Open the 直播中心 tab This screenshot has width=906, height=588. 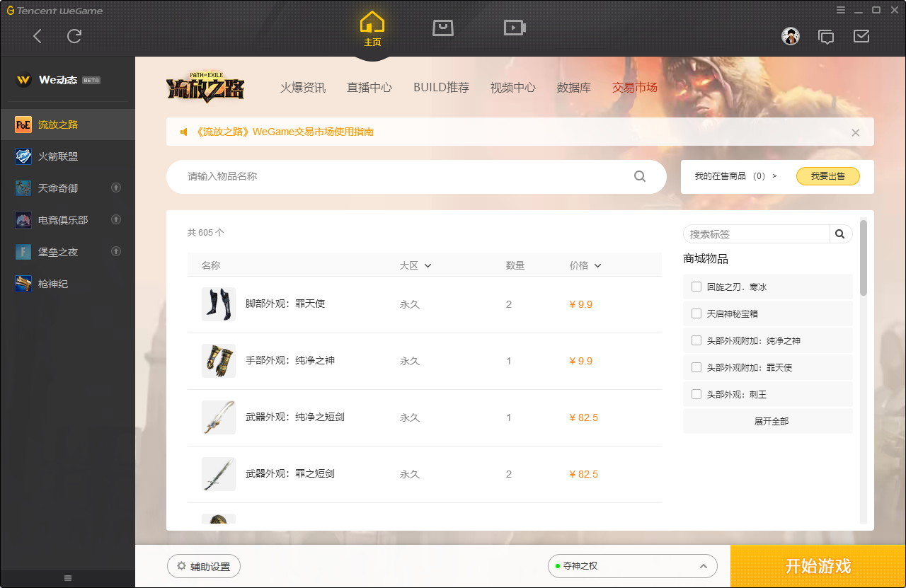(369, 88)
